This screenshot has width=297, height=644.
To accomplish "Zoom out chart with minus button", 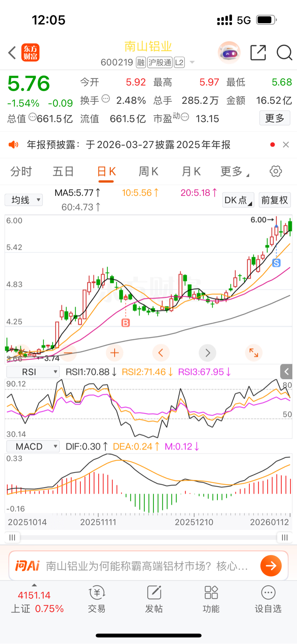I will tap(68, 353).
